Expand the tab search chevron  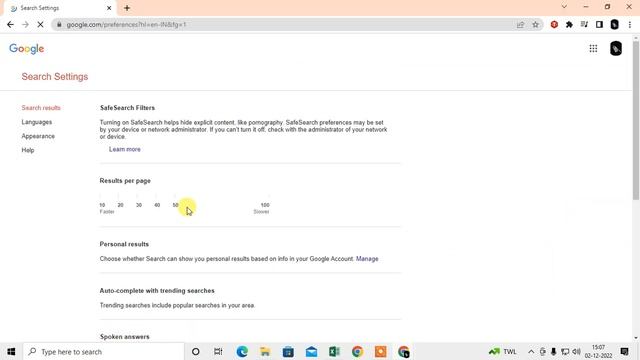564,7
